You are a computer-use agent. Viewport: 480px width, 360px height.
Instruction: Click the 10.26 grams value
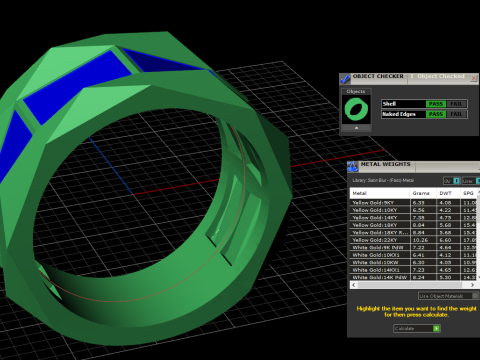click(x=420, y=240)
